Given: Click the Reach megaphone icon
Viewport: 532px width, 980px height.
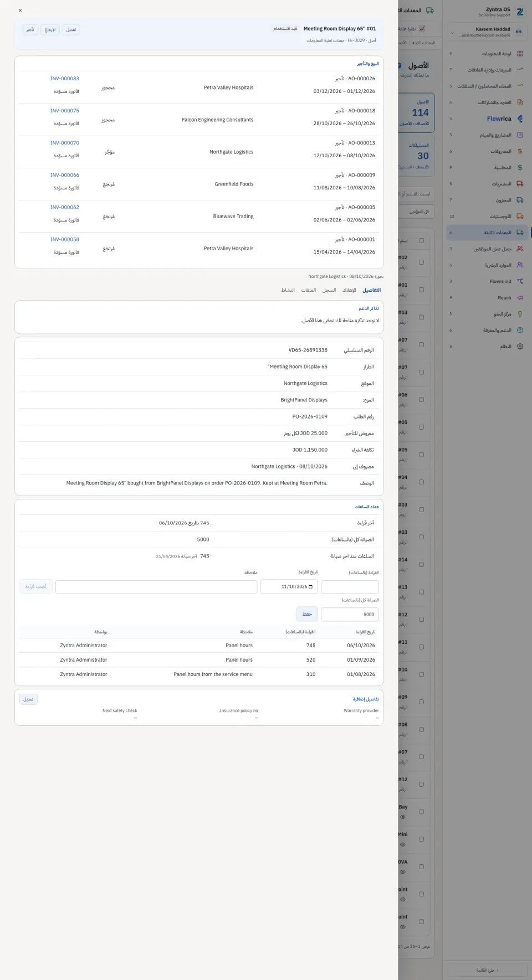Looking at the screenshot, I should click(x=520, y=297).
